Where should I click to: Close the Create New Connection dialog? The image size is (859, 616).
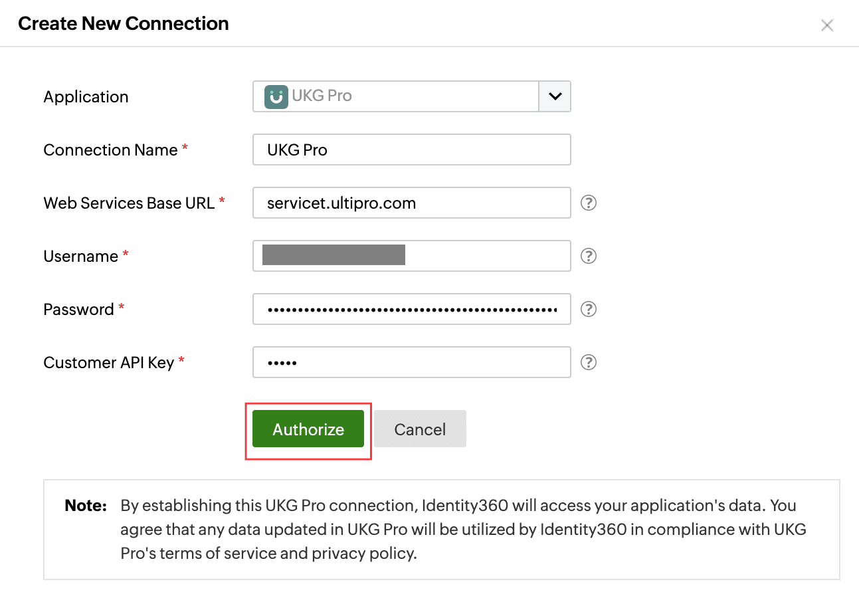[x=827, y=25]
